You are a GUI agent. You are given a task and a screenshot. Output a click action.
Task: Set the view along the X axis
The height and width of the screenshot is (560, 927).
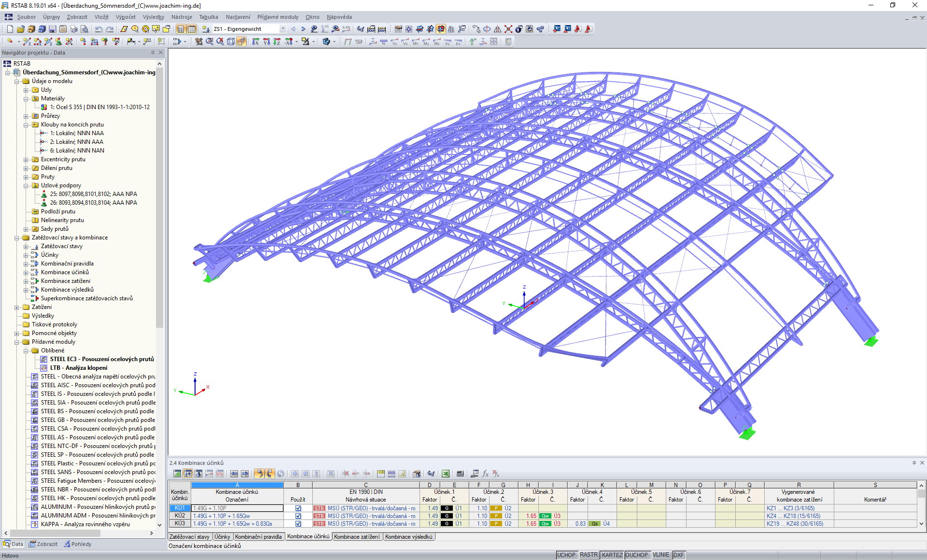(x=256, y=42)
